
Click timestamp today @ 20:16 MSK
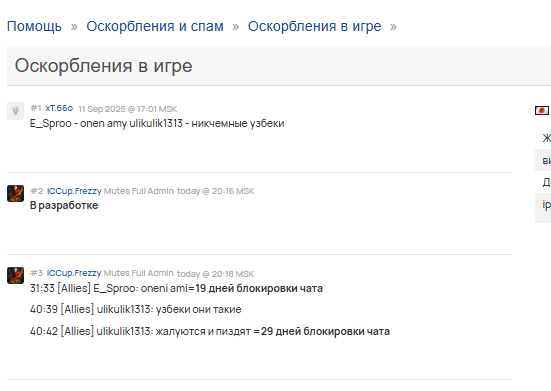pos(215,191)
